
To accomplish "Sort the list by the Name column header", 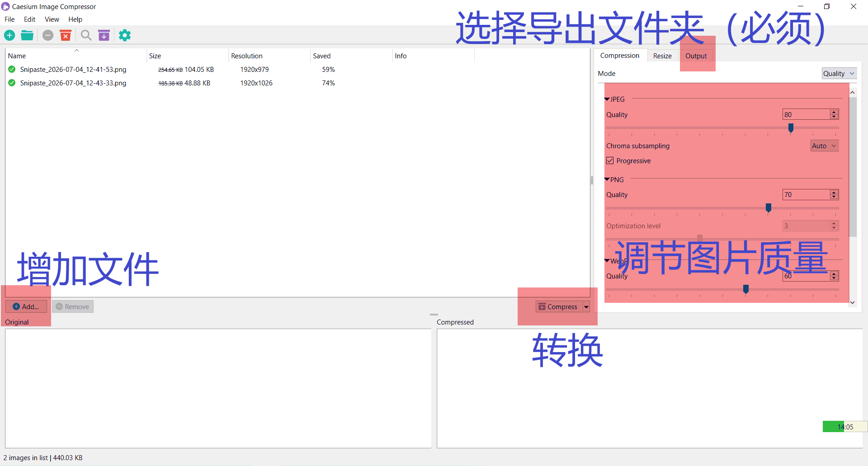I will 76,56.
